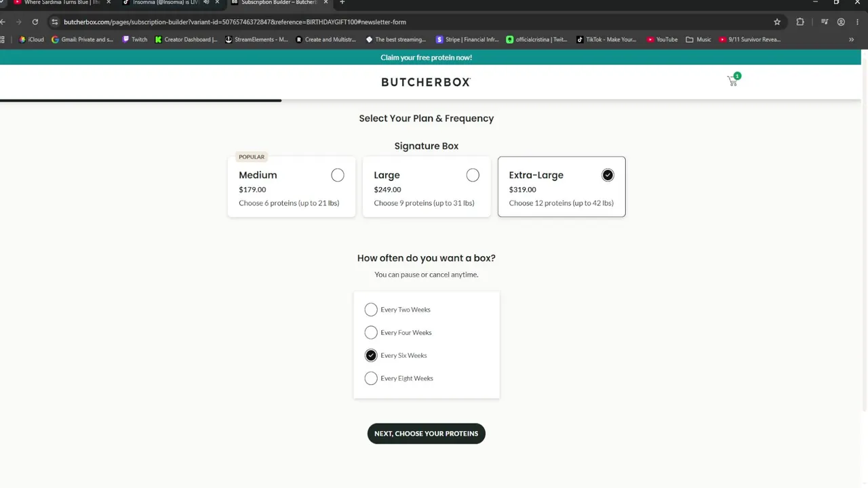
Task: Open the shopping cart icon
Action: (732, 81)
